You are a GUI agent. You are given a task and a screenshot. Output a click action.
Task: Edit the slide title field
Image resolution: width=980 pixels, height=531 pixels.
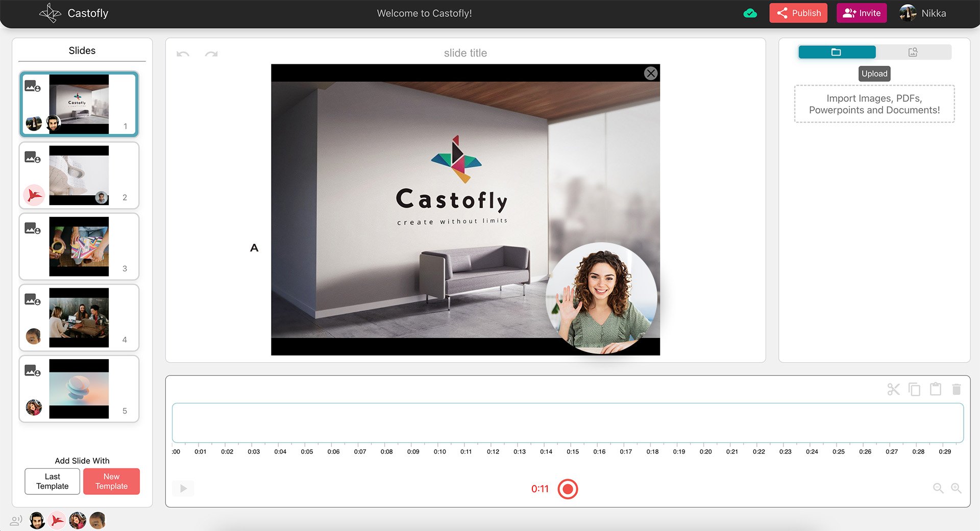click(x=465, y=53)
